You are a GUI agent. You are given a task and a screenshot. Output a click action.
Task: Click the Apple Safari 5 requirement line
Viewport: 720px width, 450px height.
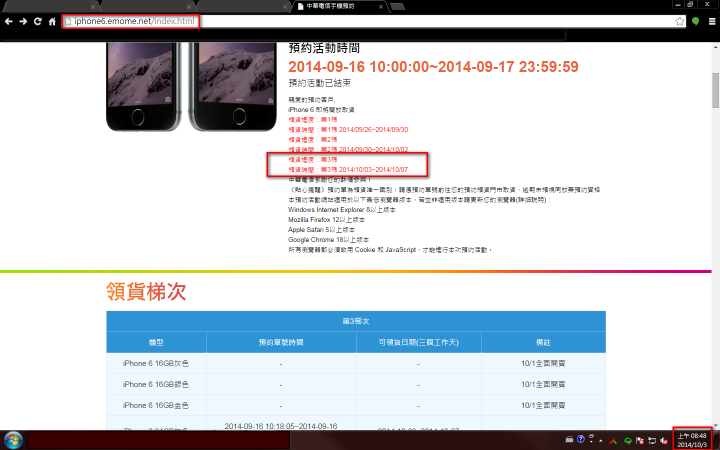(321, 230)
